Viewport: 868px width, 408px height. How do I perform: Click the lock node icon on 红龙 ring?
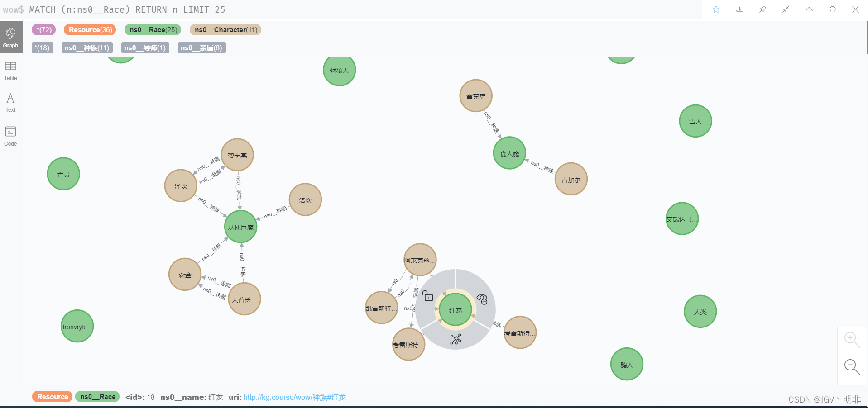coord(428,296)
